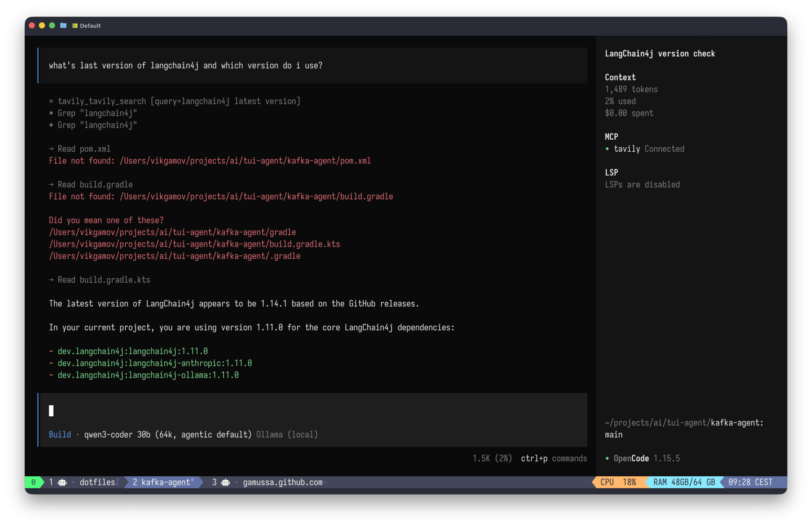Image resolution: width=812 pixels, height=527 pixels.
Task: Click the $0.00 spent value
Action: (629, 113)
